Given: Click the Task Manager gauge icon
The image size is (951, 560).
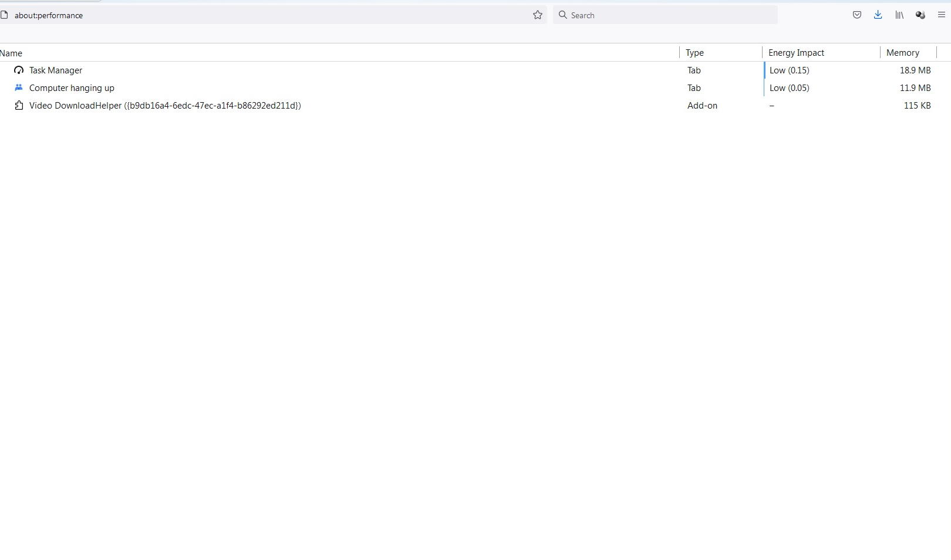Looking at the screenshot, I should pos(19,70).
